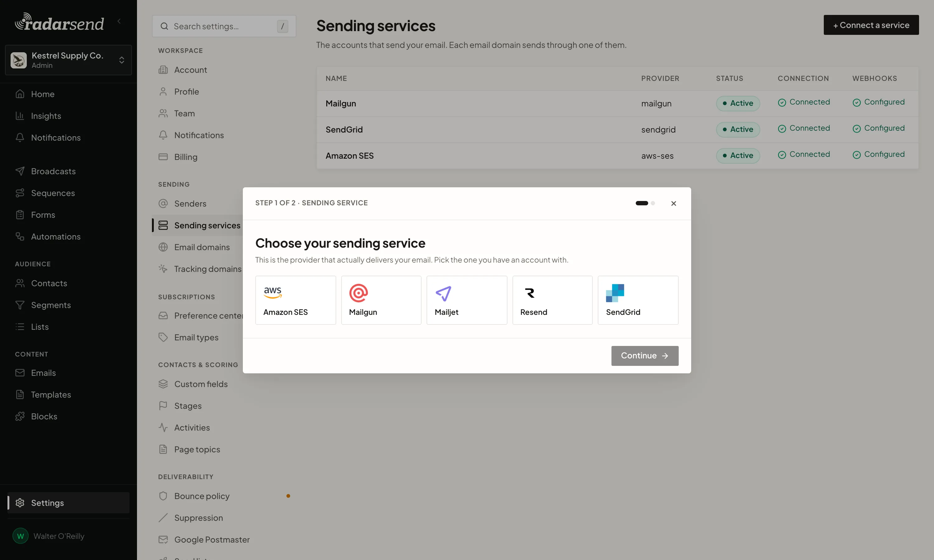This screenshot has height=560, width=934.
Task: Open the Billing settings page
Action: click(x=224, y=157)
